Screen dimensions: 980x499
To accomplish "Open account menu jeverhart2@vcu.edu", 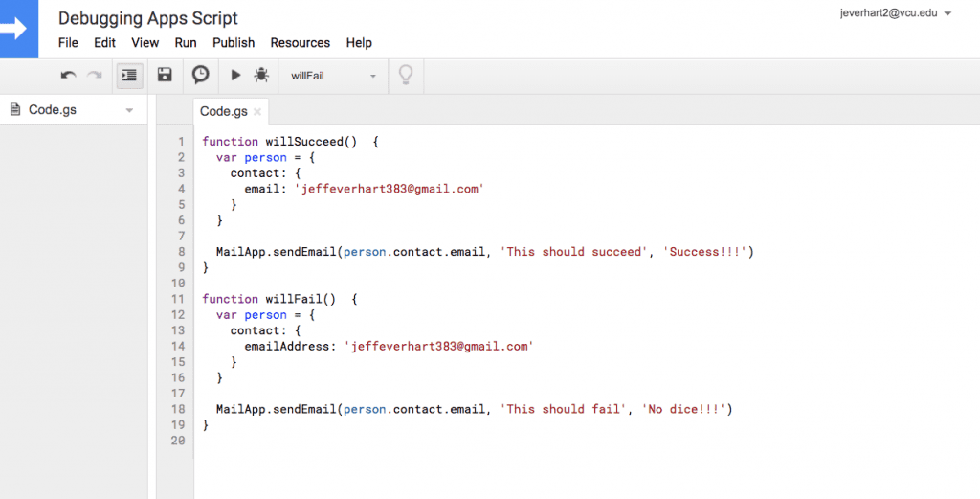I will (896, 13).
